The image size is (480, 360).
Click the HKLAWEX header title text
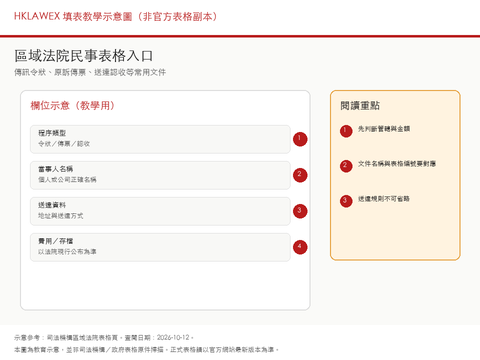(116, 16)
